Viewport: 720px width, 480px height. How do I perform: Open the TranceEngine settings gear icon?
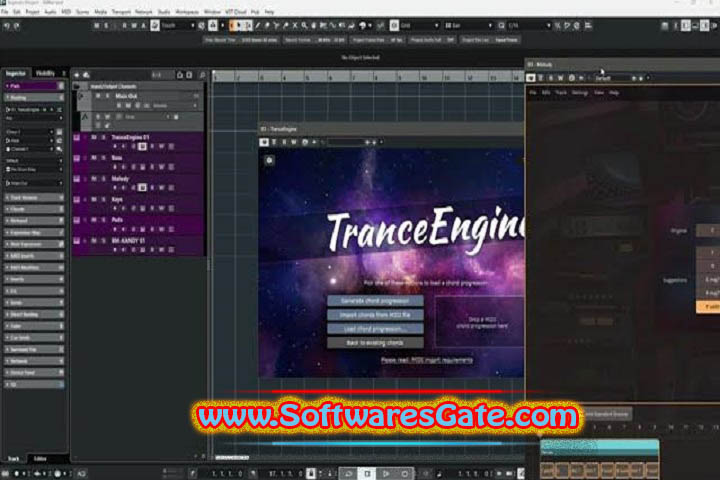(270, 160)
